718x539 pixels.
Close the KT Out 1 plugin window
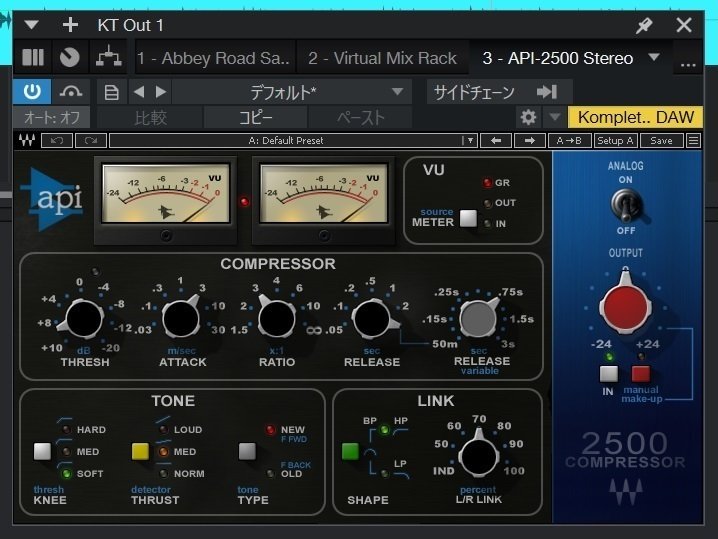684,25
